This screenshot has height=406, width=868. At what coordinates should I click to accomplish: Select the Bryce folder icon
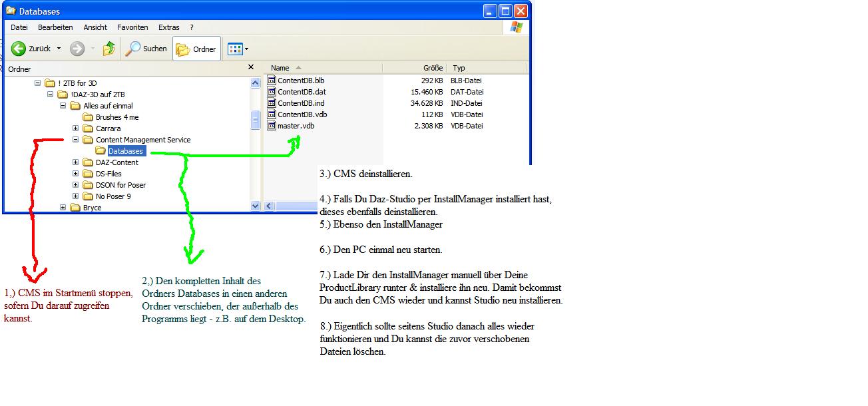(x=75, y=208)
